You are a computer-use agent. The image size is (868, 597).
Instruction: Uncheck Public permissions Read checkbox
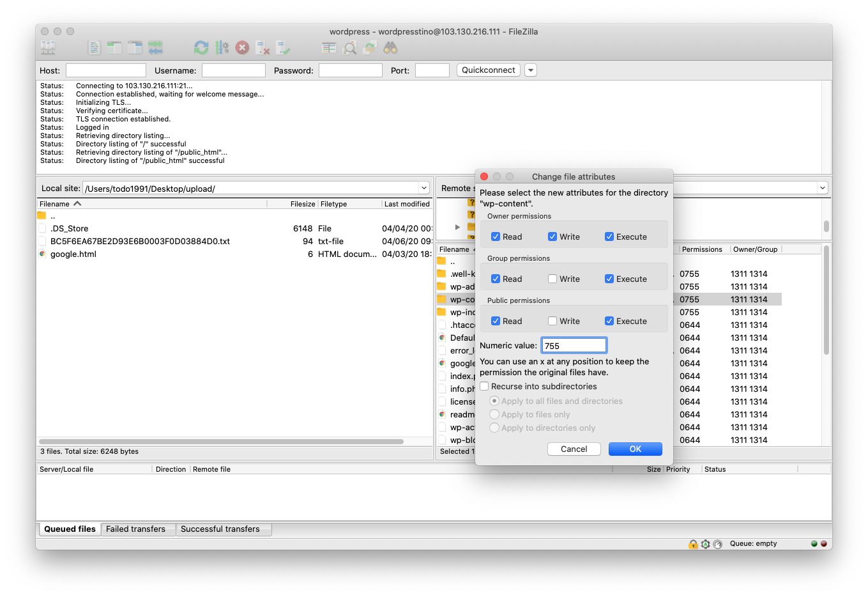point(495,321)
